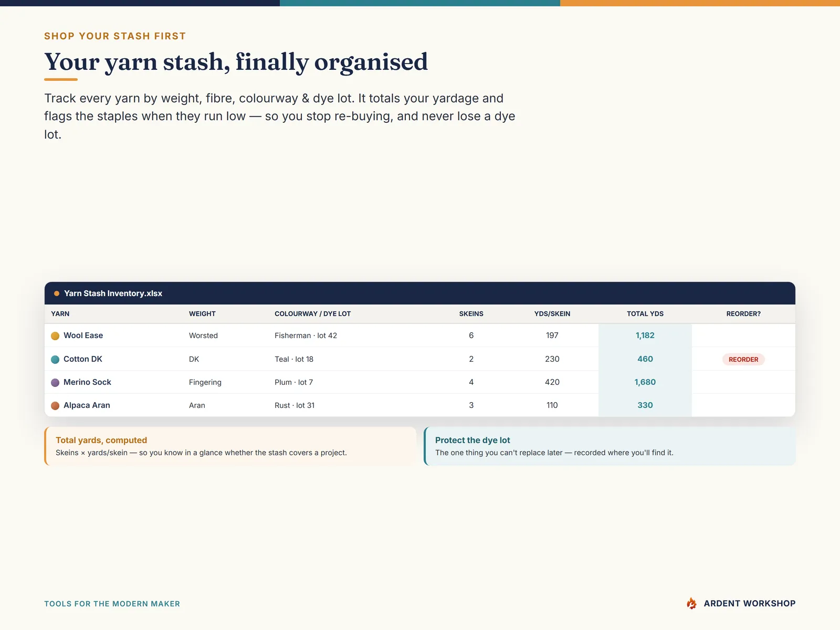Image resolution: width=840 pixels, height=630 pixels.
Task: Click the yds/skein value 230
Action: click(x=552, y=359)
